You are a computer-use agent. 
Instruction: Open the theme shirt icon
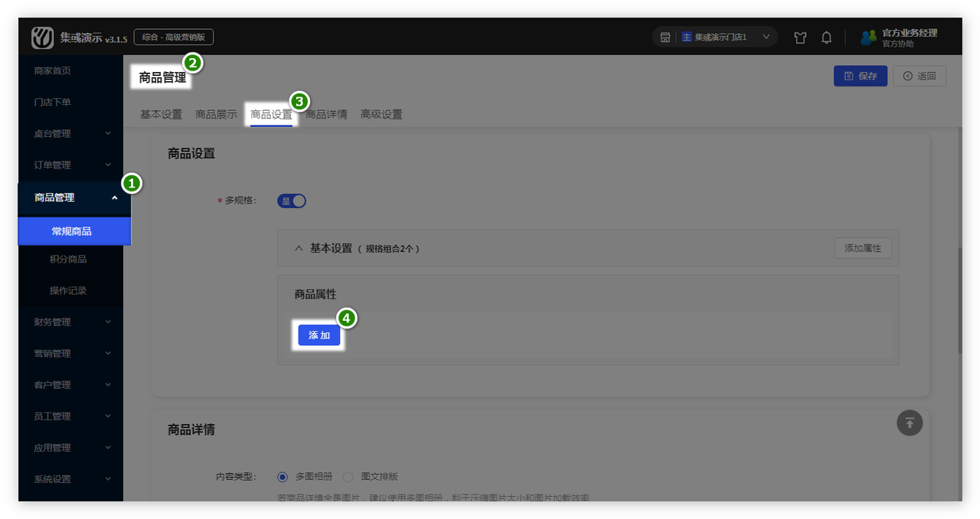[x=801, y=38]
